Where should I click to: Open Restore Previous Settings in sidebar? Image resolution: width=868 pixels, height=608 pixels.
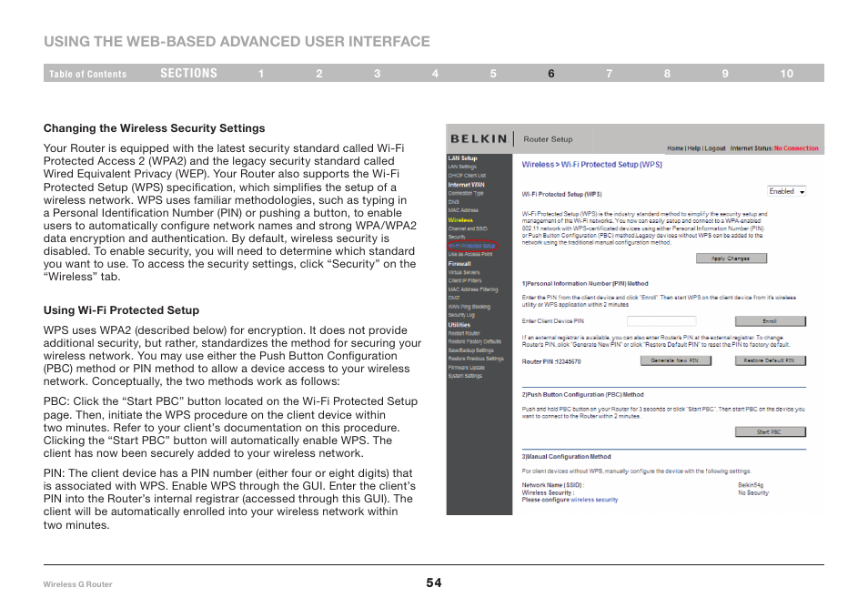476,359
